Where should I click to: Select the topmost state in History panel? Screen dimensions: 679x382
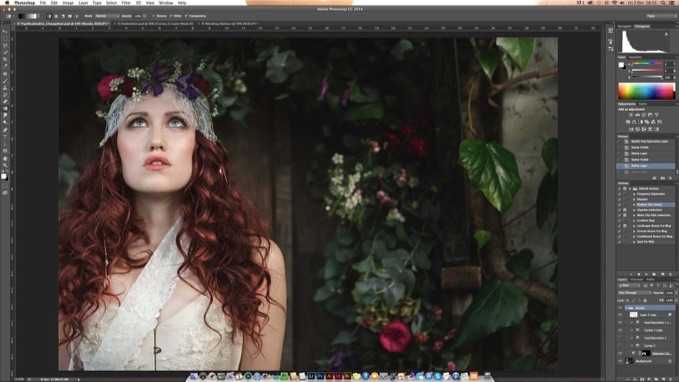pyautogui.click(x=646, y=141)
